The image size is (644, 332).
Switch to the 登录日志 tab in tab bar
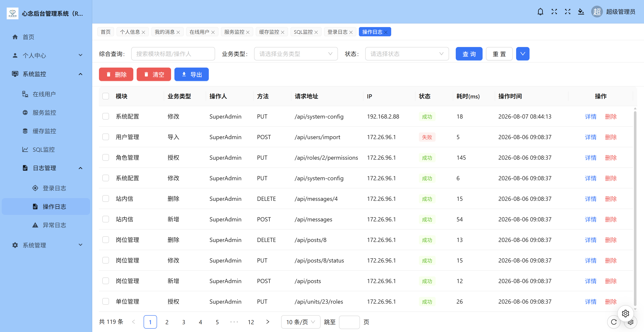[338, 32]
